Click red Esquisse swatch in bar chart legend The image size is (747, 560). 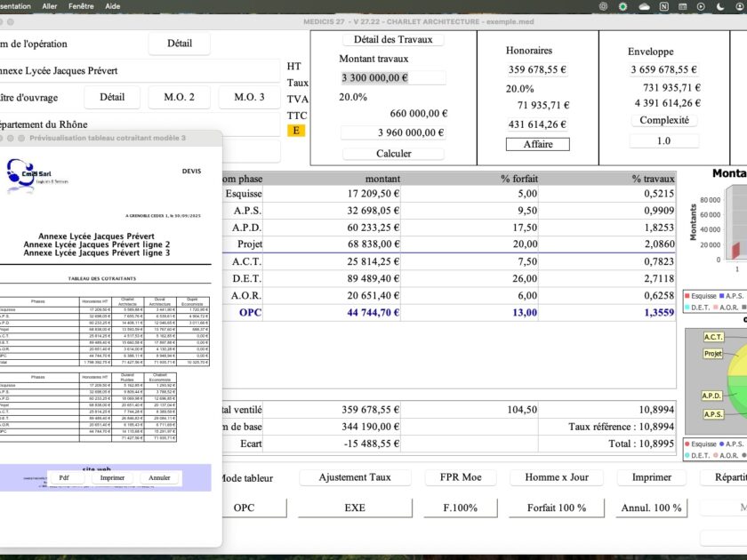[x=687, y=296]
